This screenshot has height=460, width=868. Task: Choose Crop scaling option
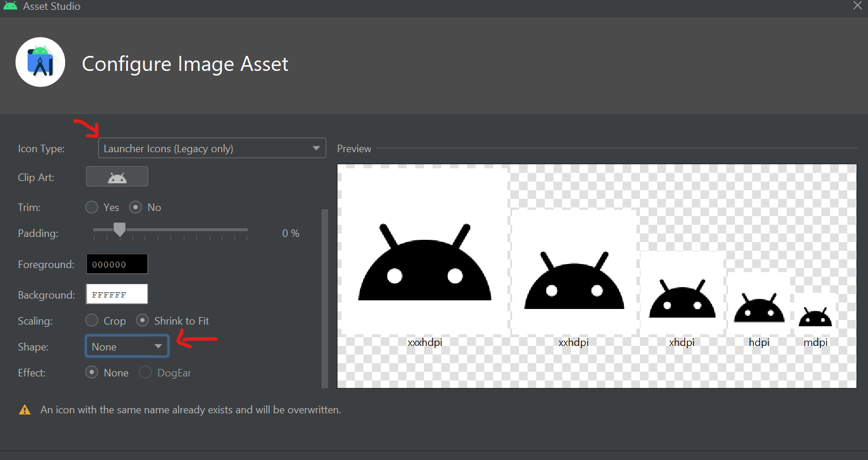tap(92, 321)
